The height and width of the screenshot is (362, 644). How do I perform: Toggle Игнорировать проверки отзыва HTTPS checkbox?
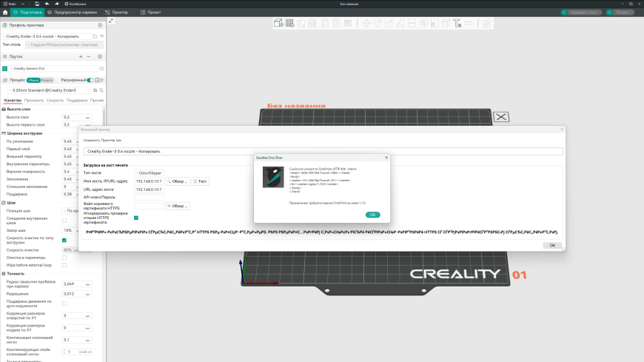tap(136, 218)
